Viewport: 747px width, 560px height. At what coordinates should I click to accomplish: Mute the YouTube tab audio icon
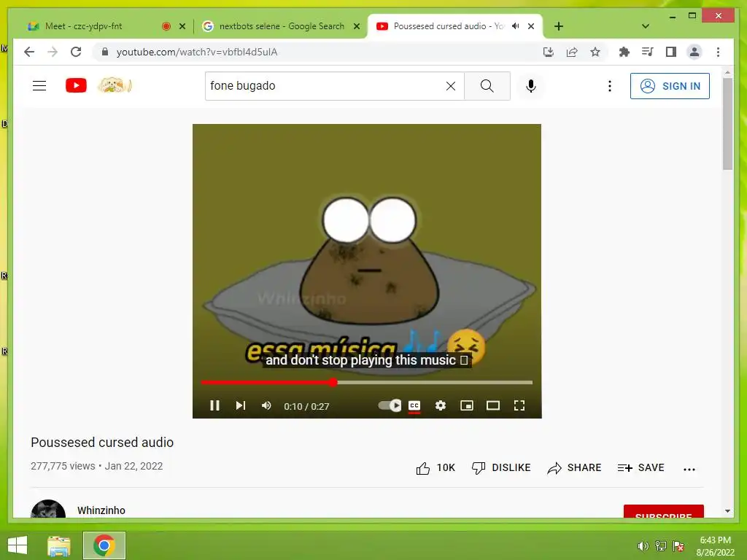516,26
